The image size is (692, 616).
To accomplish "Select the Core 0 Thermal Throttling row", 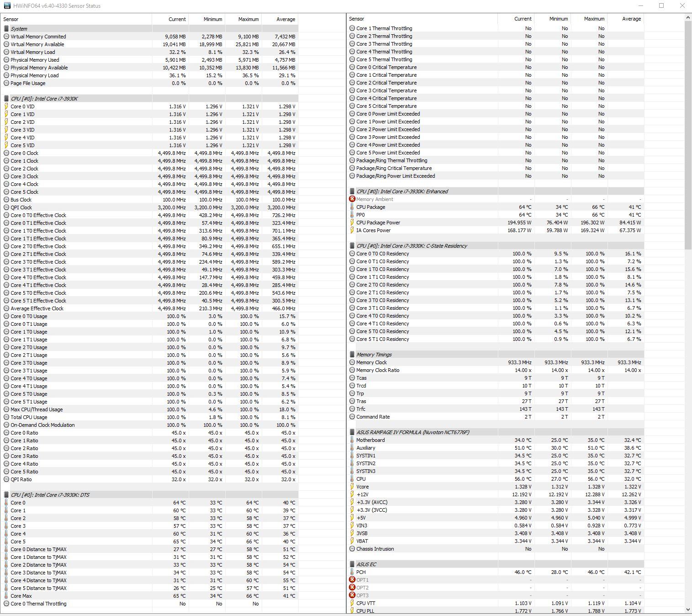I will (x=150, y=604).
